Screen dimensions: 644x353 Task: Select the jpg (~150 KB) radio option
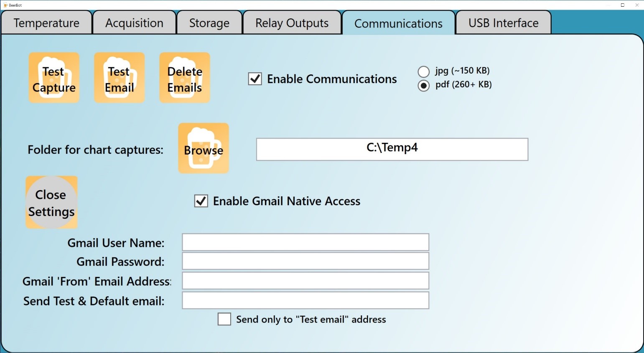tap(424, 71)
